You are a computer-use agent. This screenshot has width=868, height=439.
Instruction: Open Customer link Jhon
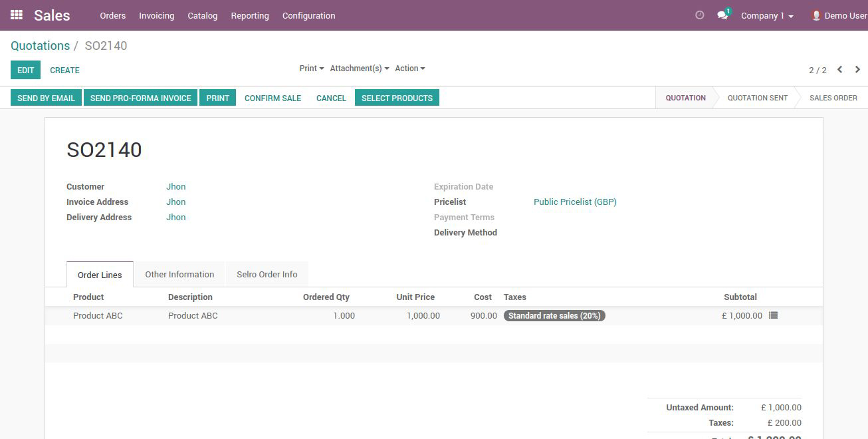point(176,187)
